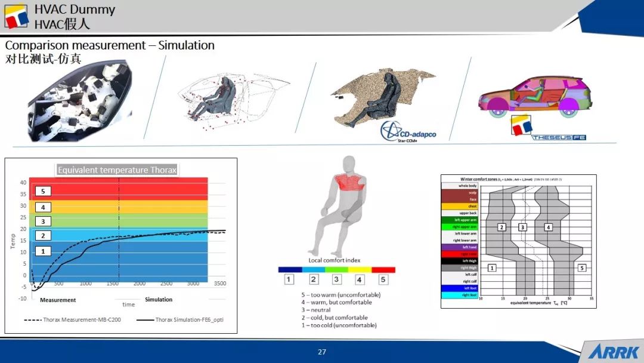Click the HVAC Dummy logo in header
This screenshot has width=644, height=363.
click(x=16, y=16)
